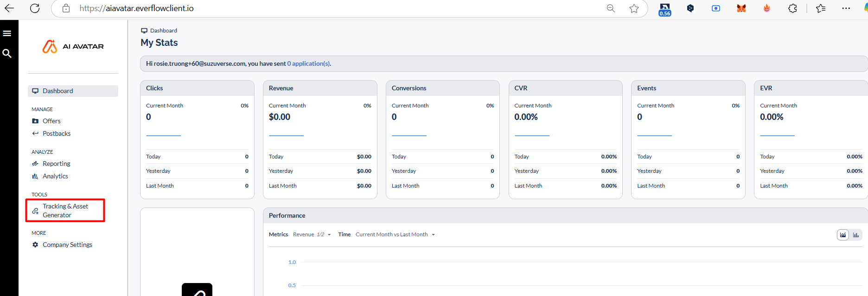Switch Performance view to line chart
868x296 pixels.
pos(843,235)
